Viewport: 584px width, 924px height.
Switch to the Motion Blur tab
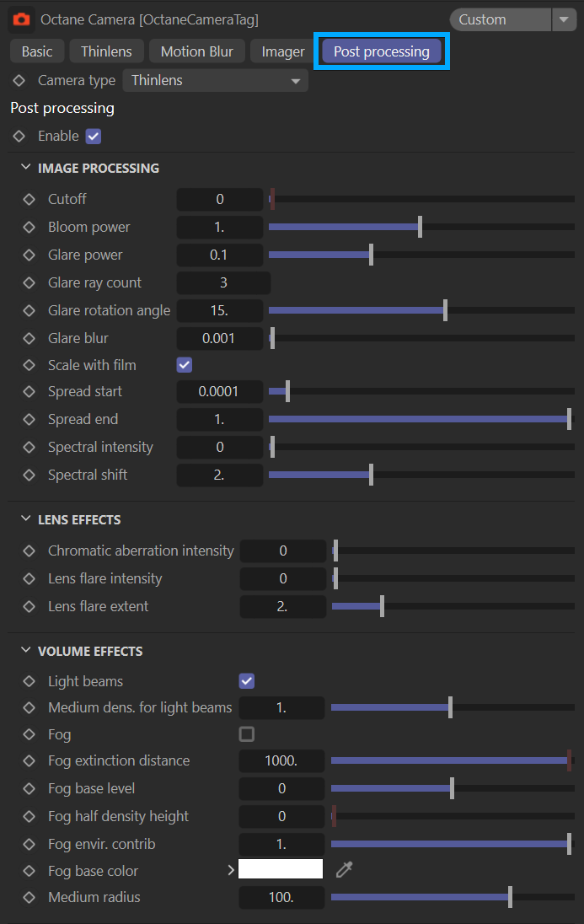pos(196,51)
